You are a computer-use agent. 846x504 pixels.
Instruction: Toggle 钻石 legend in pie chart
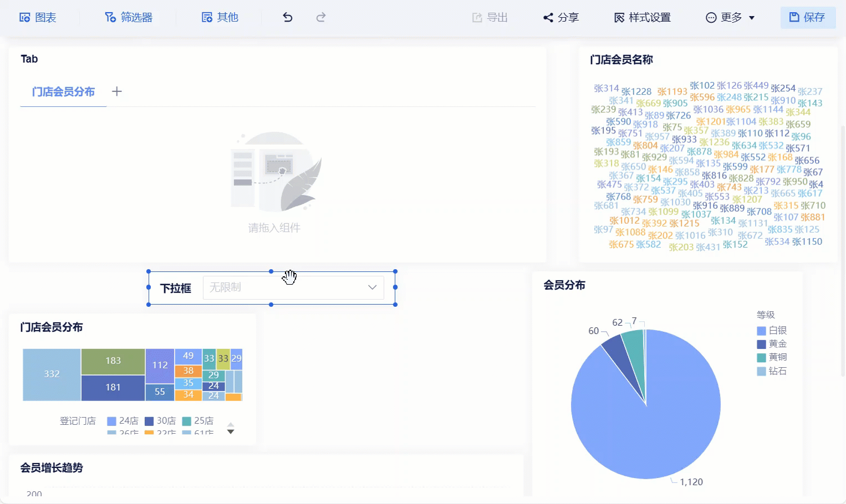pos(772,371)
